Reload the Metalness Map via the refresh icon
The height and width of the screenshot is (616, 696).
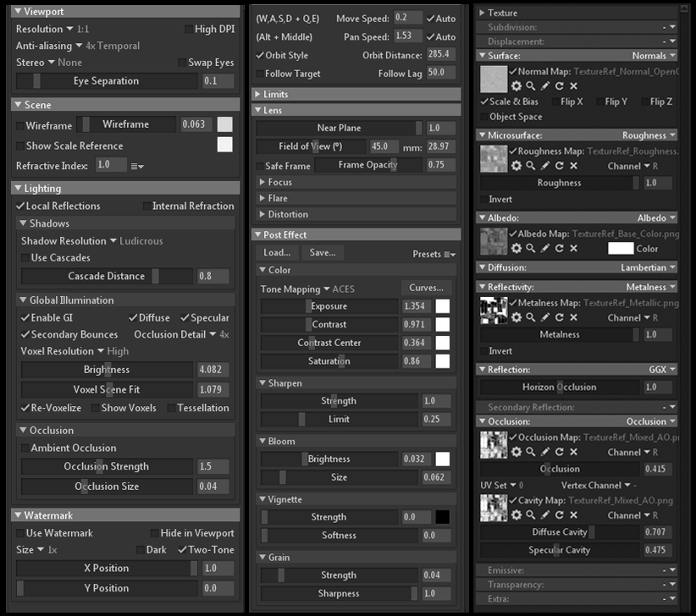pos(560,319)
